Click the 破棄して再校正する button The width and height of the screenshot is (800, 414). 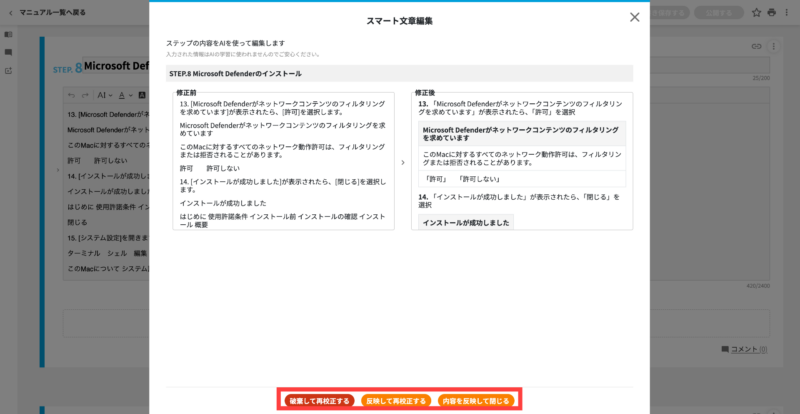[x=319, y=401]
